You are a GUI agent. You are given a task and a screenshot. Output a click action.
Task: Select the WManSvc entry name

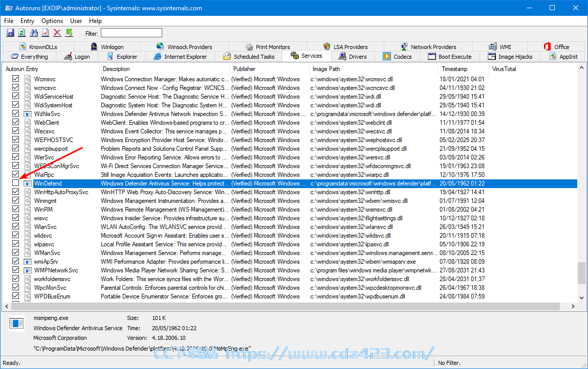click(x=47, y=253)
